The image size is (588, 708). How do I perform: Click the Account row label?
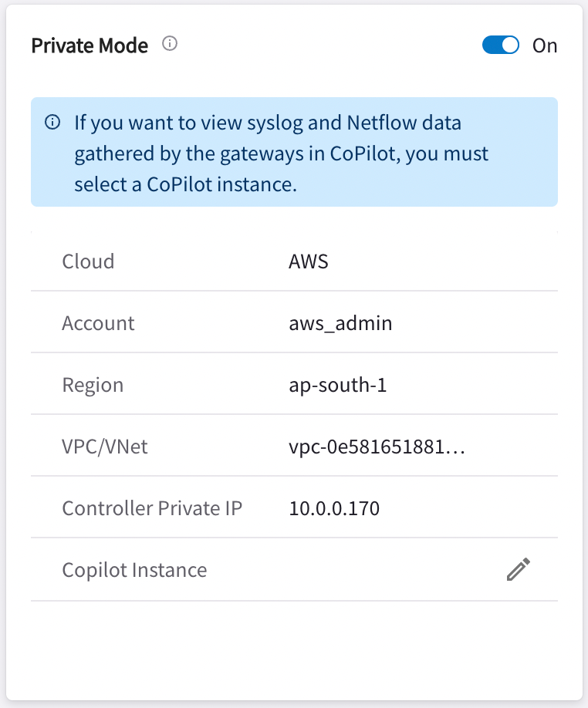tap(98, 323)
